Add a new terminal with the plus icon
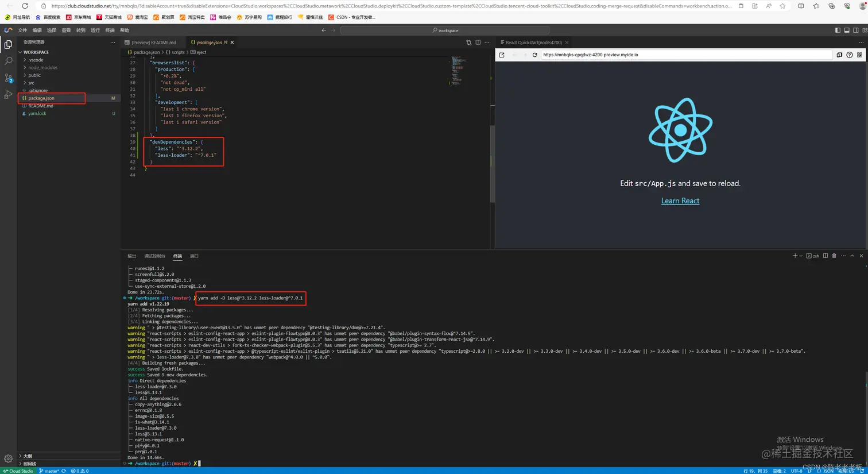The height and width of the screenshot is (474, 868). (795, 256)
